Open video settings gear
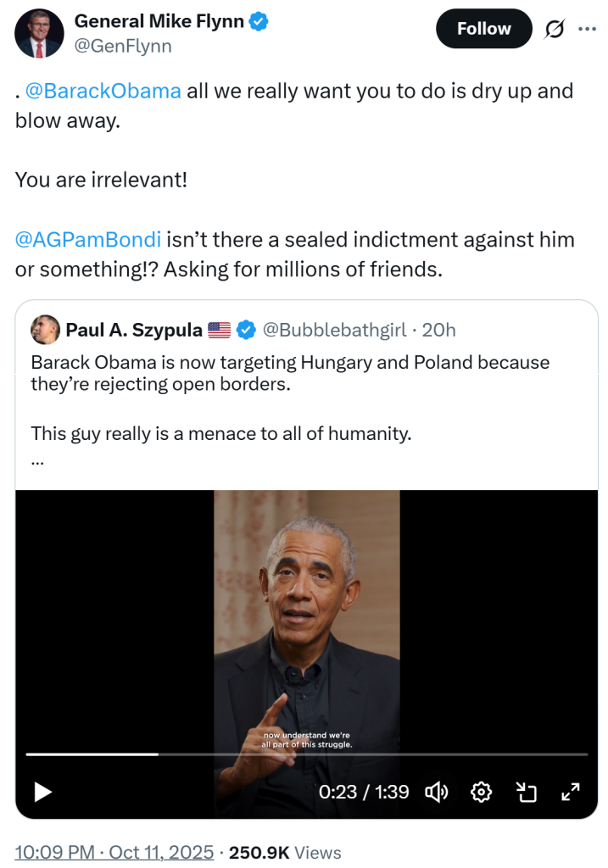Screen dimensions: 608x868 [x=482, y=792]
